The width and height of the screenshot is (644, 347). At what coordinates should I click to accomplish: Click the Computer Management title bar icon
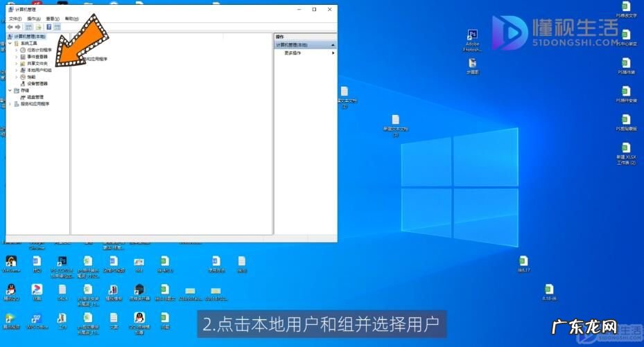(x=11, y=9)
